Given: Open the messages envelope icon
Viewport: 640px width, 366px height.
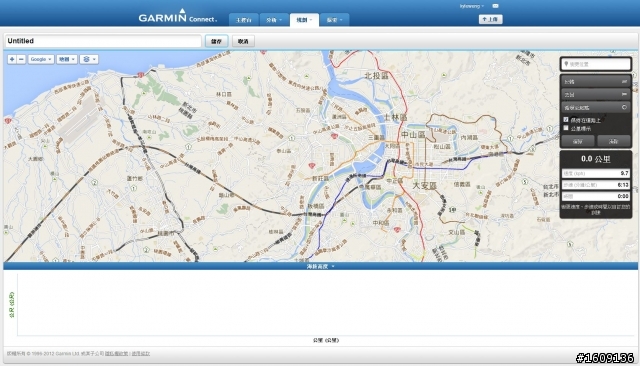Looking at the screenshot, I should click(495, 6).
